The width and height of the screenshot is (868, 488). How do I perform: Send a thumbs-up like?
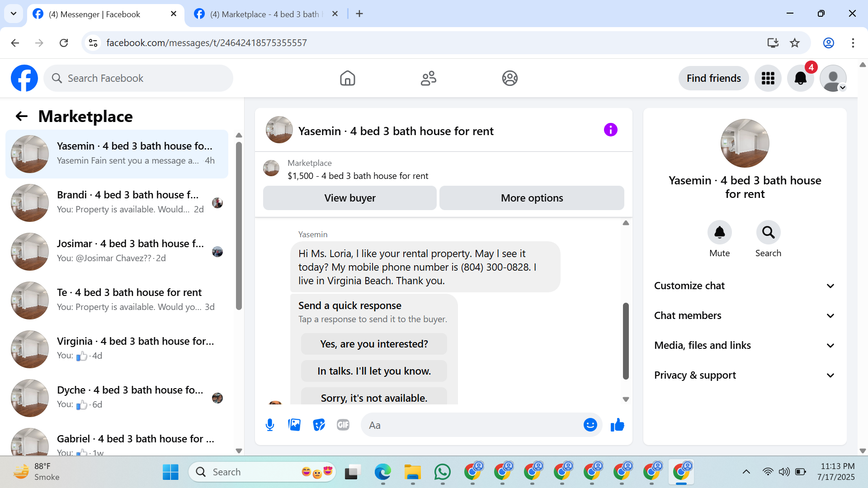pyautogui.click(x=617, y=425)
